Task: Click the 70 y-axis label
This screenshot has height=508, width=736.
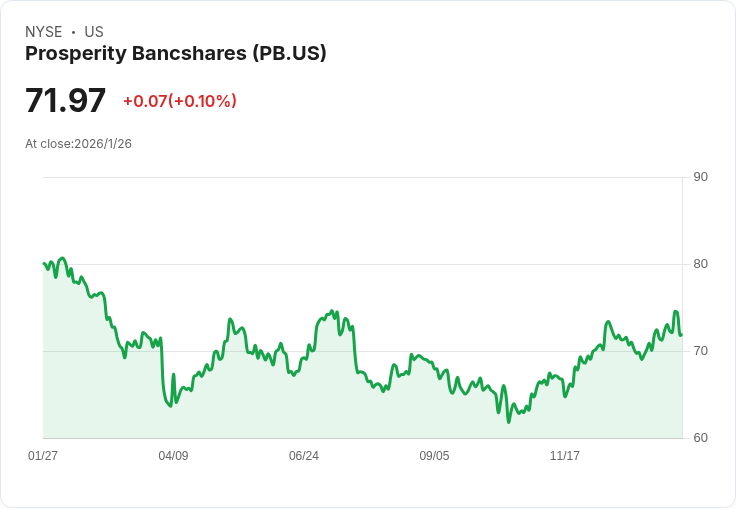Action: pyautogui.click(x=700, y=351)
